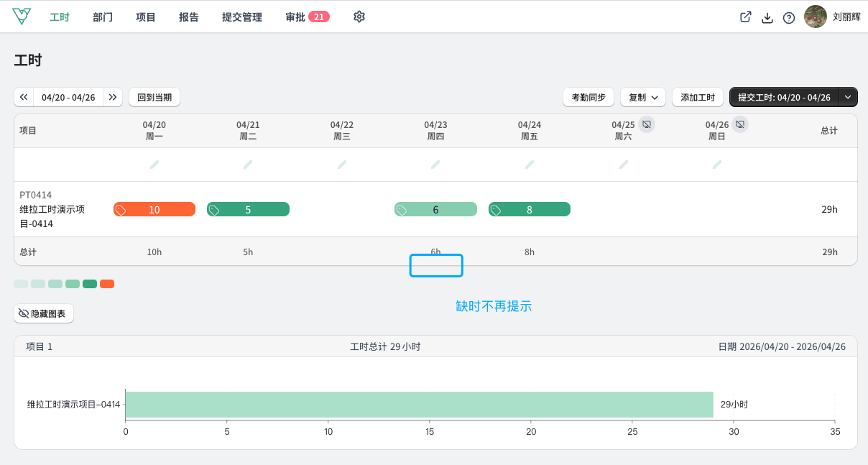Click the app logo in top-left
This screenshot has width=868, height=465.
(22, 17)
